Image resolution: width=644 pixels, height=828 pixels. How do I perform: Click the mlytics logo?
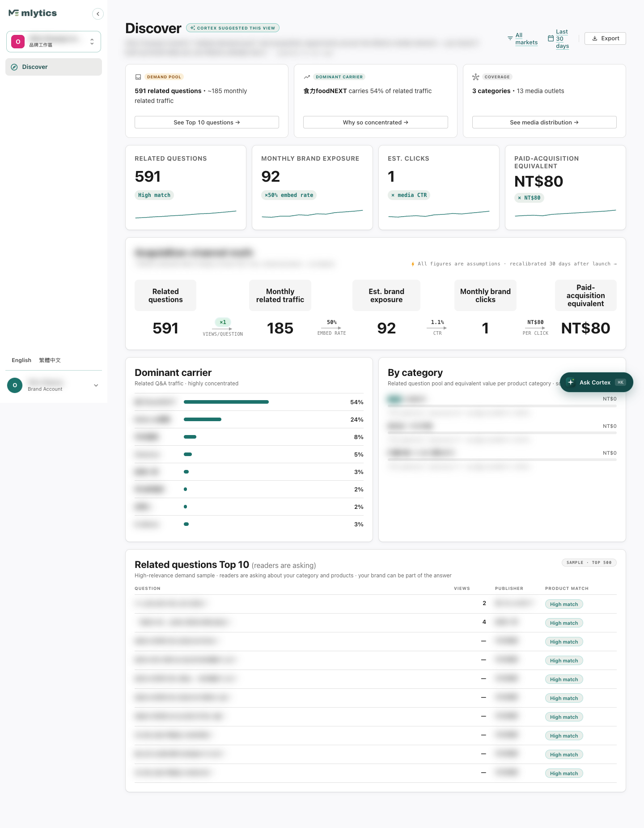(33, 13)
